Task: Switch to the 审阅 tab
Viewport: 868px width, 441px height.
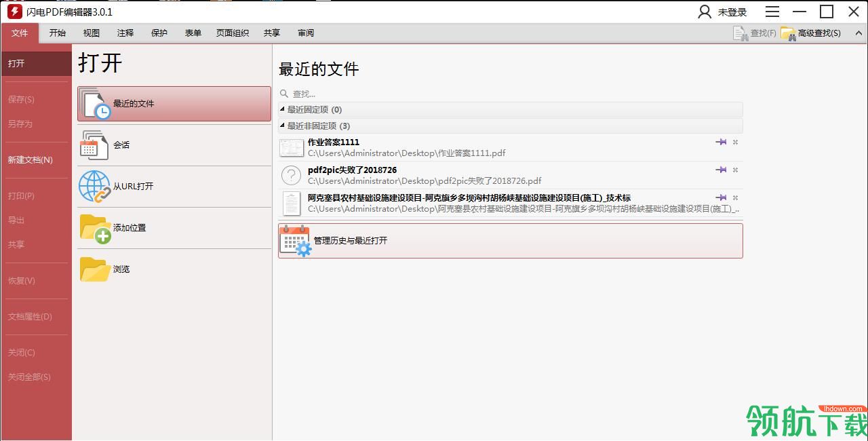Action: pyautogui.click(x=306, y=33)
